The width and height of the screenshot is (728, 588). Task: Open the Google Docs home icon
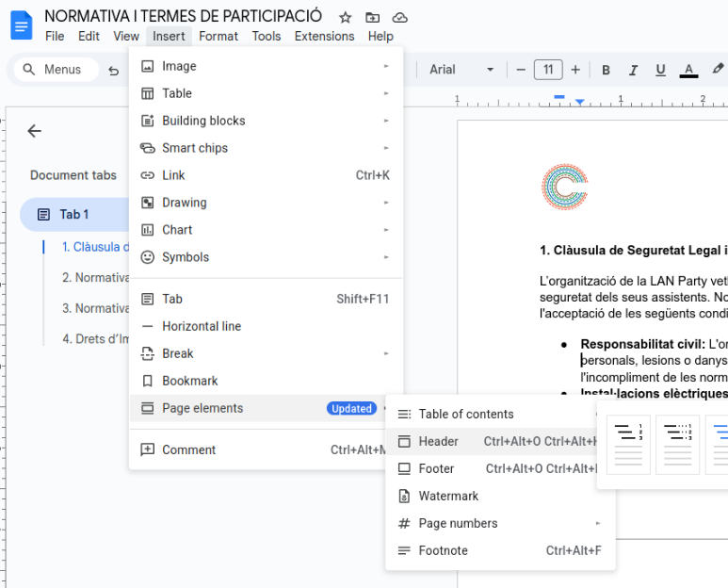click(x=21, y=24)
